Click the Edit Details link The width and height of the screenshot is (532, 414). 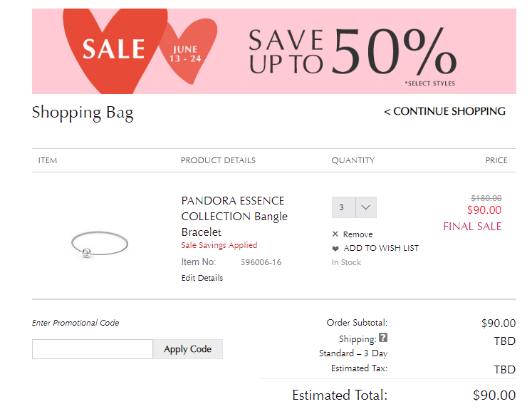coord(202,278)
